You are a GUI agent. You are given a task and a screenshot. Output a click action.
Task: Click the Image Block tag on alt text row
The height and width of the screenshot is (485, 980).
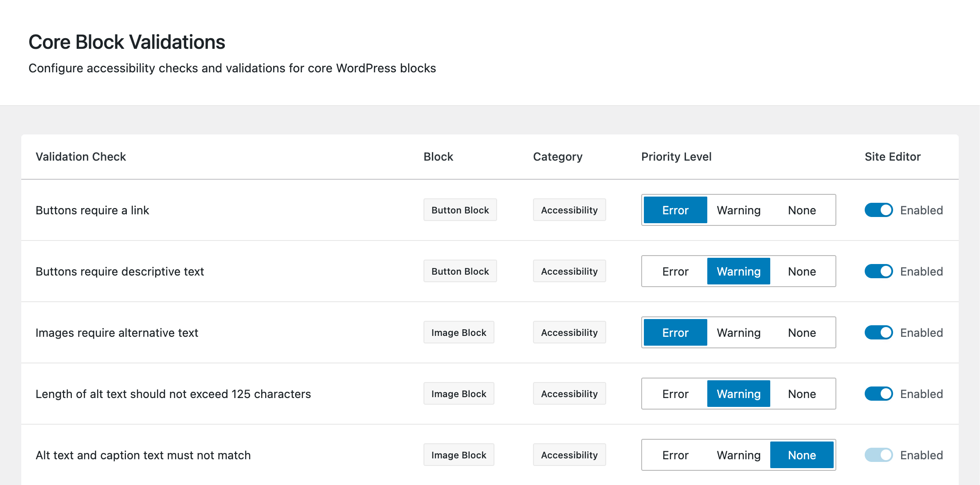459,332
